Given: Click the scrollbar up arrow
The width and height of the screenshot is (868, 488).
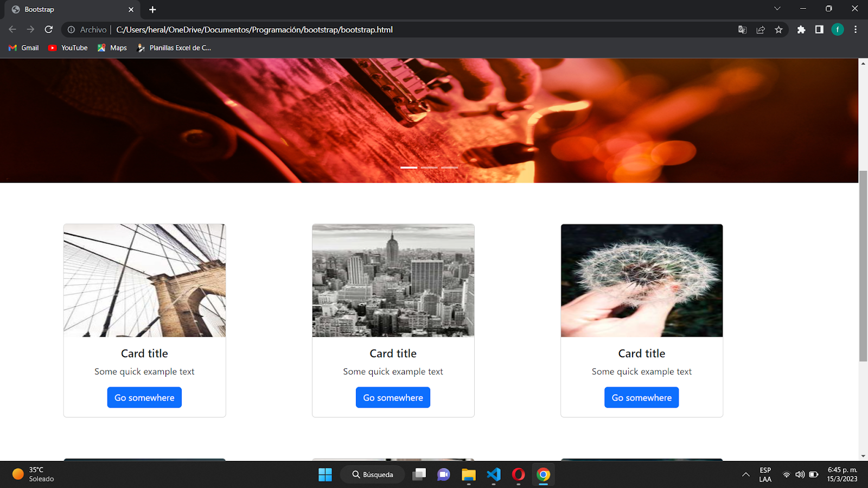Looking at the screenshot, I should [863, 63].
